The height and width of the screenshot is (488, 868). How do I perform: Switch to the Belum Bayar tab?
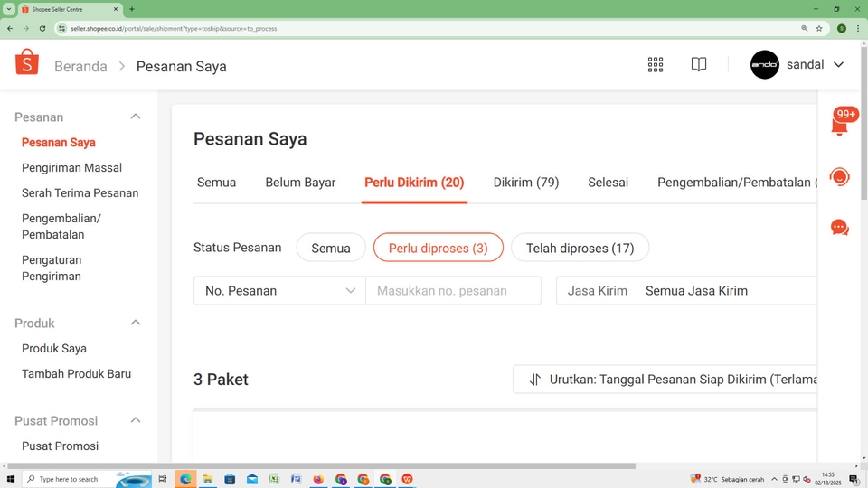(300, 183)
